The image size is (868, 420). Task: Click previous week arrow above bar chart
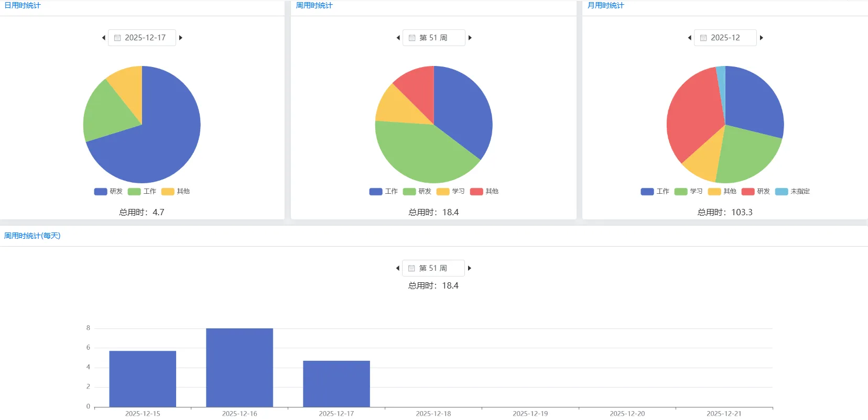pos(397,268)
